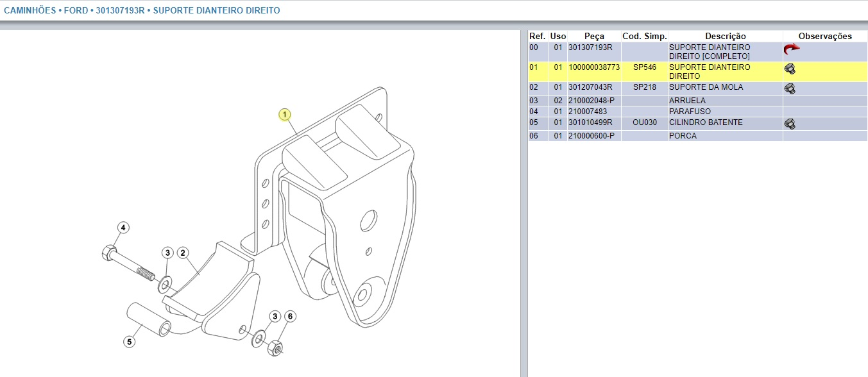Sort by the Peça column header
The width and height of the screenshot is (868, 377).
[594, 37]
